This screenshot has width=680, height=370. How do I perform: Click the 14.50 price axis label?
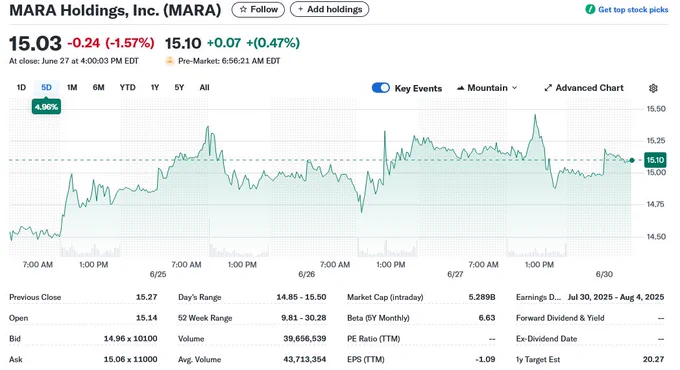point(656,237)
